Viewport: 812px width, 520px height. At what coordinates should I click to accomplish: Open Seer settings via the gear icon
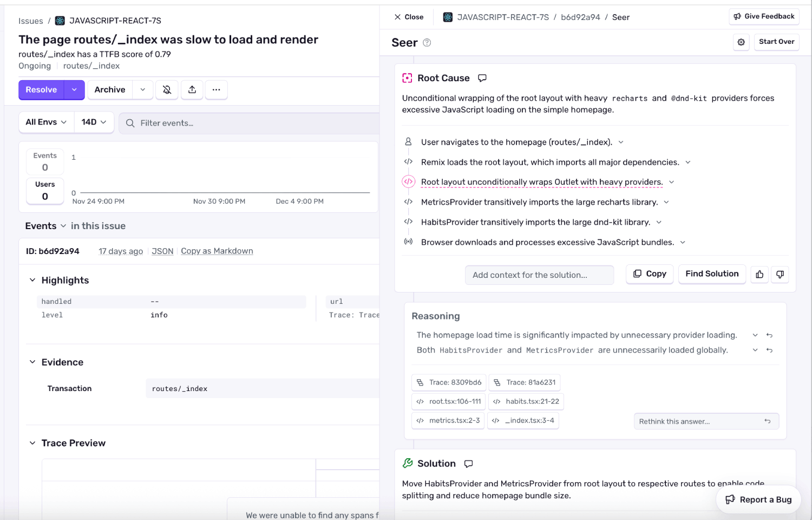click(741, 42)
